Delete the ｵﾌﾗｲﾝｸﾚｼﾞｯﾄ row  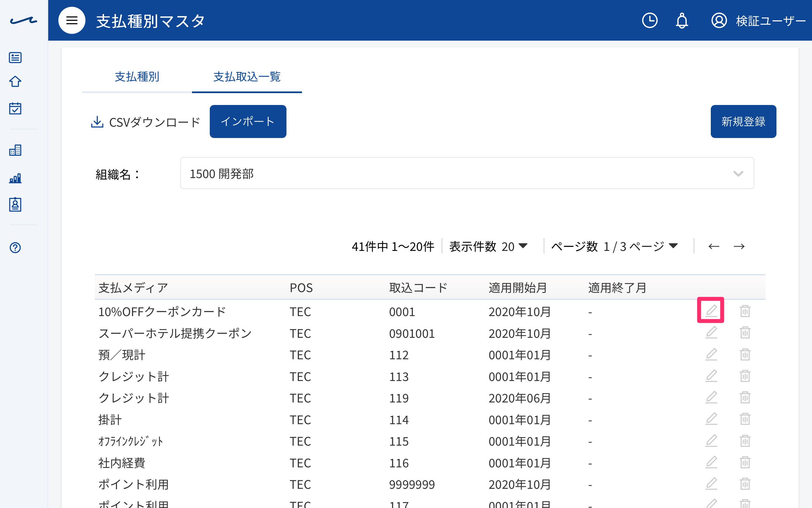click(x=745, y=441)
